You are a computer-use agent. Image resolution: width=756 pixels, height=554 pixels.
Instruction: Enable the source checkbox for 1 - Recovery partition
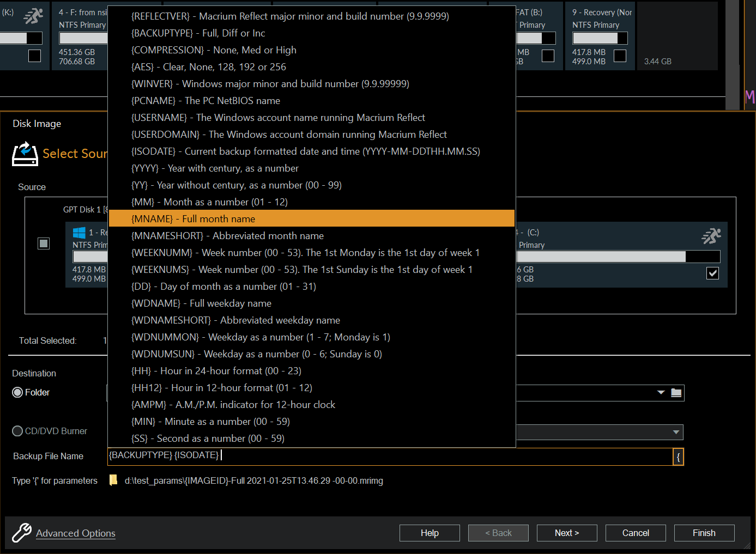pyautogui.click(x=44, y=243)
